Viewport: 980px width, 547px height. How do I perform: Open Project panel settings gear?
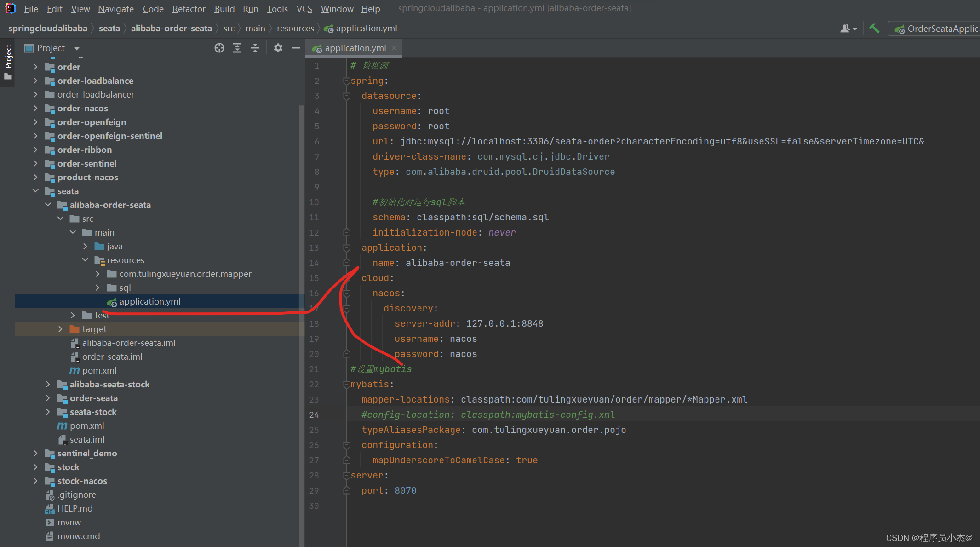coord(278,48)
